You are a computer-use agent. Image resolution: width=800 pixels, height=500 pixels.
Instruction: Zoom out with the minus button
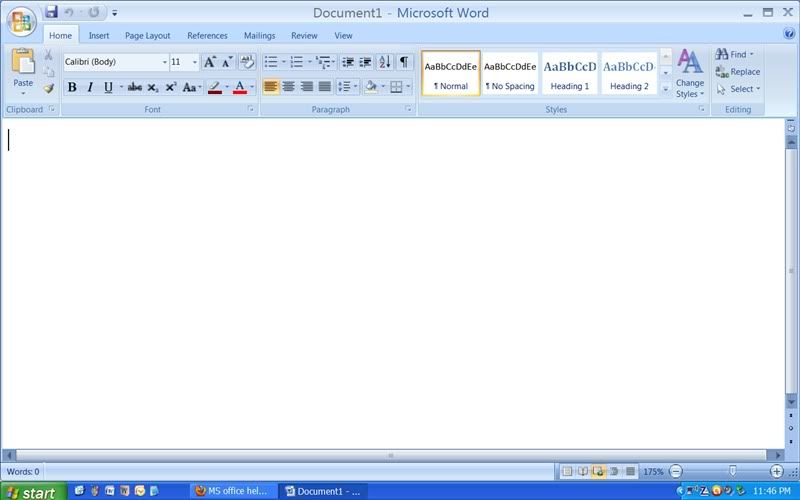pos(676,471)
